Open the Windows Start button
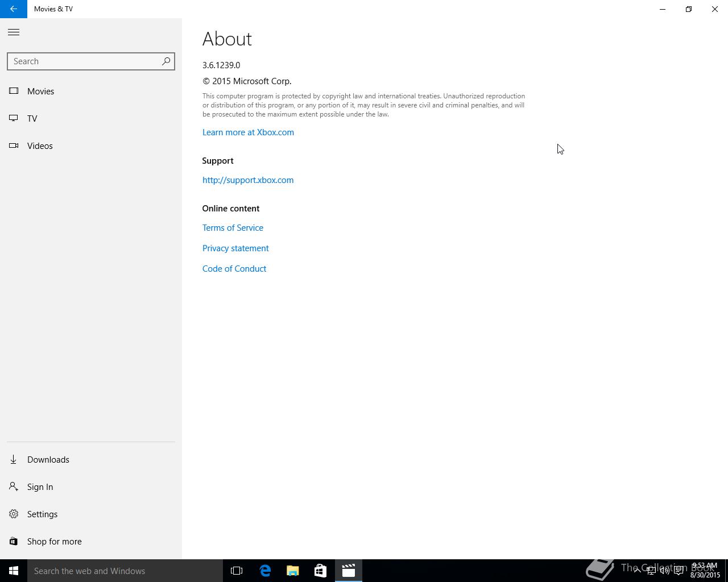This screenshot has height=582, width=728. [14, 571]
